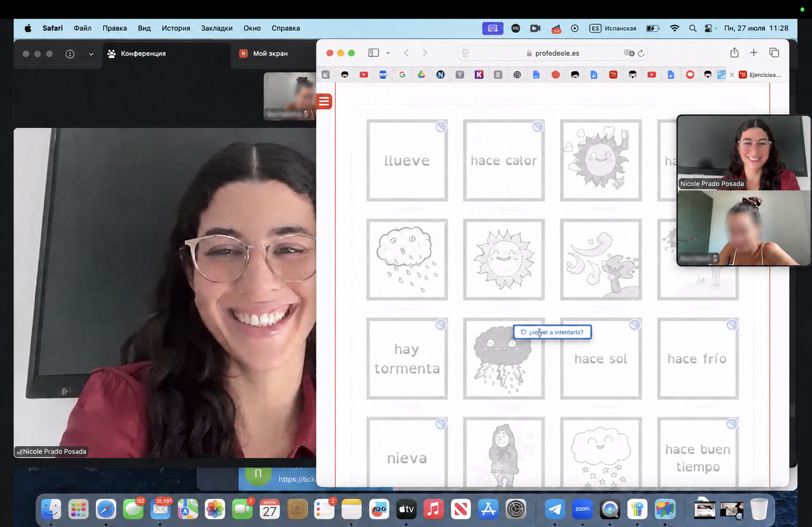Open the Файл menu
812x527 pixels.
(82, 28)
